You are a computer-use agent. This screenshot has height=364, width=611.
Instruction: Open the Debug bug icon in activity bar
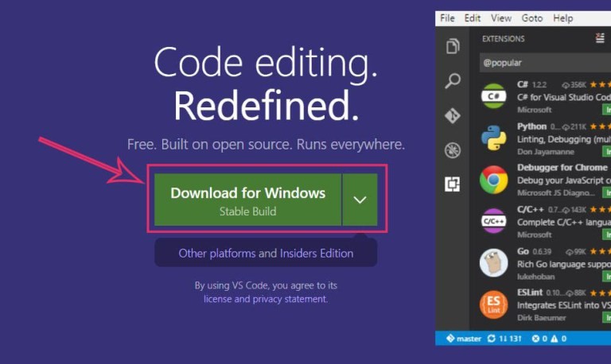pyautogui.click(x=453, y=150)
